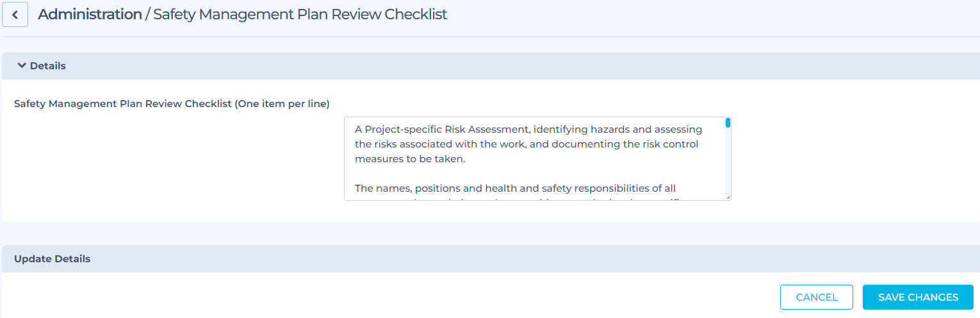Collapse the Details section chevron
980x318 pixels.
click(22, 65)
